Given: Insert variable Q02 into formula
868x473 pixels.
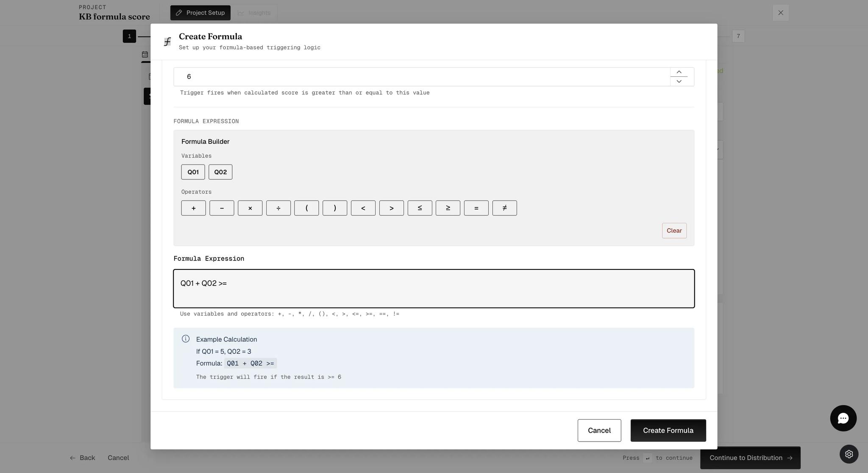Looking at the screenshot, I should click(x=220, y=172).
